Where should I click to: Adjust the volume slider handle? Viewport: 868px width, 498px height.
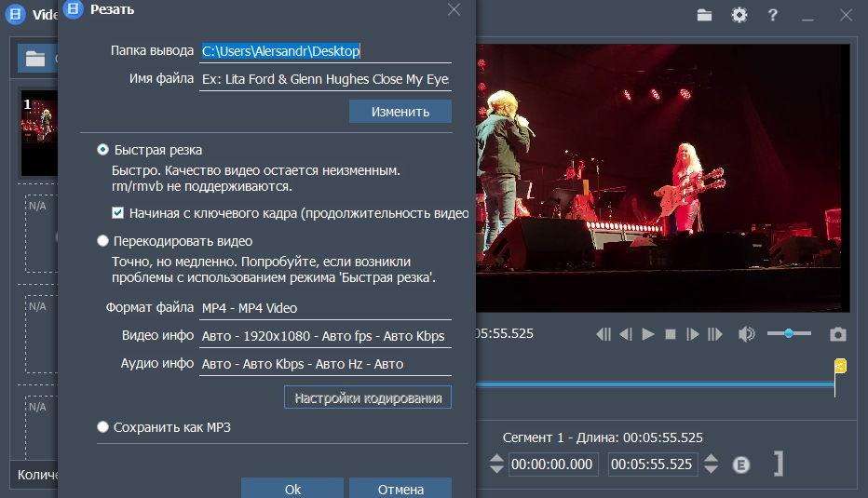(x=789, y=333)
